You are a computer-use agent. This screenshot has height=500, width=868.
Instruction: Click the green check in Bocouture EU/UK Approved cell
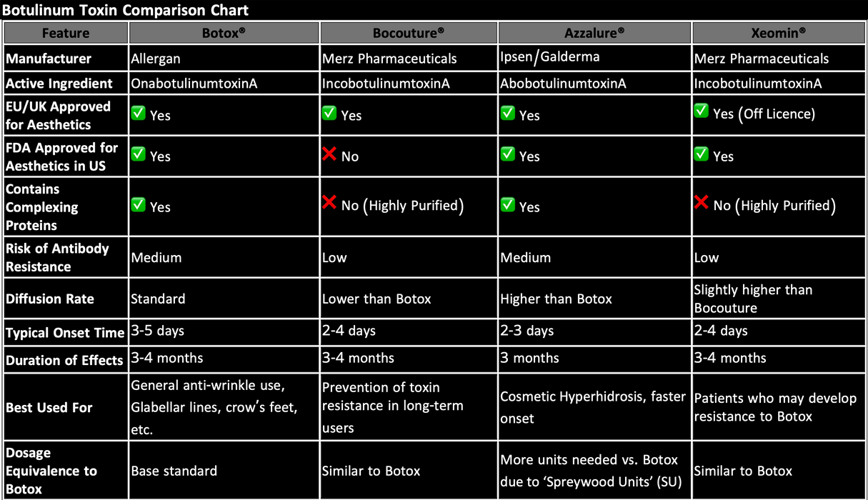pyautogui.click(x=329, y=114)
